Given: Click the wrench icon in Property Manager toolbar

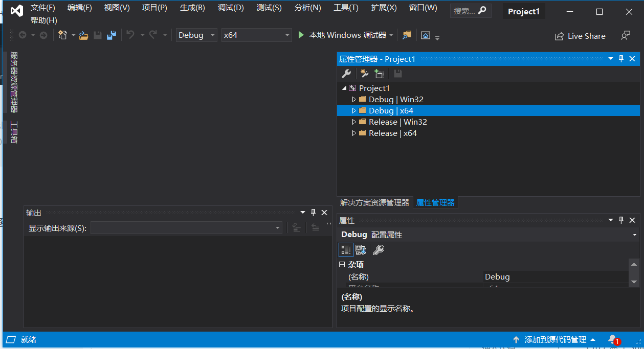Looking at the screenshot, I should [346, 74].
